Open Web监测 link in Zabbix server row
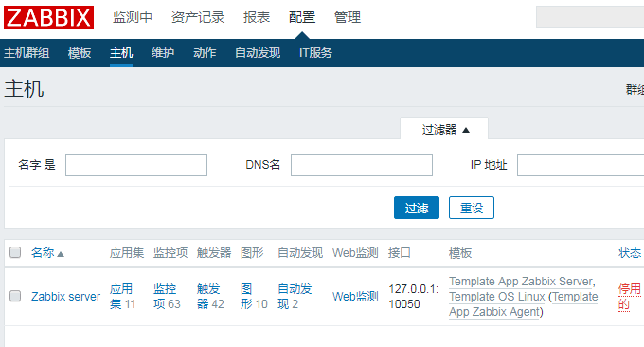The image size is (644, 347). click(x=355, y=297)
